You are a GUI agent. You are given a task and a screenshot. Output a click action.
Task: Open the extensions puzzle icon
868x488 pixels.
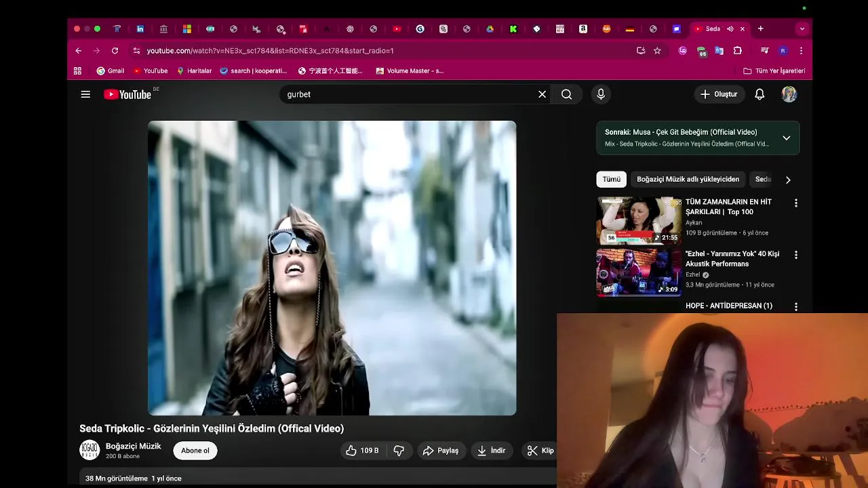click(738, 50)
